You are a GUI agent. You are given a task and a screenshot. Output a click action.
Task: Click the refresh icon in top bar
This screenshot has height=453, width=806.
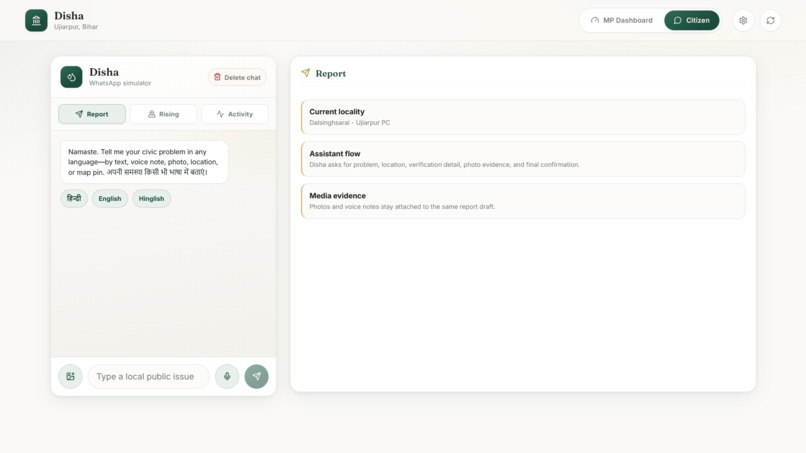pos(770,21)
